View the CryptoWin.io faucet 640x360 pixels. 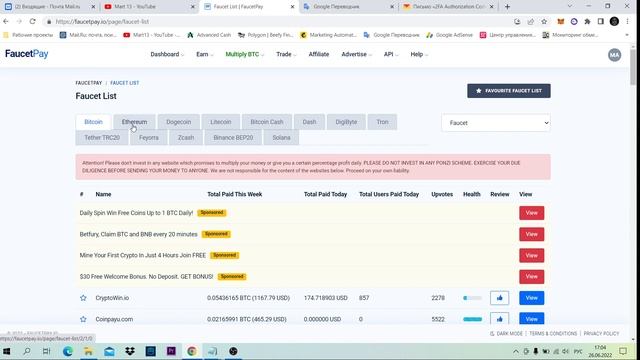tap(531, 298)
